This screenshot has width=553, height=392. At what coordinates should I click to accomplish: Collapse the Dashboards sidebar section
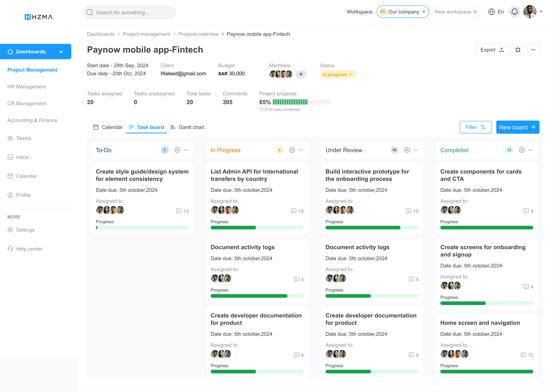click(x=61, y=52)
